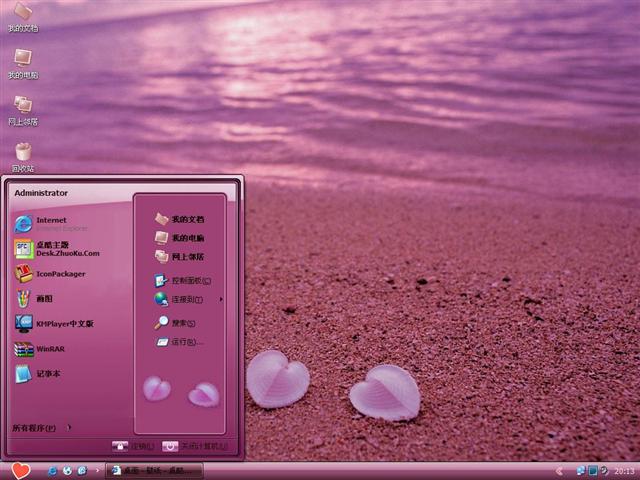The width and height of the screenshot is (640, 480).
Task: Expand 所有程序 (All Programs) list
Action: click(x=40, y=428)
